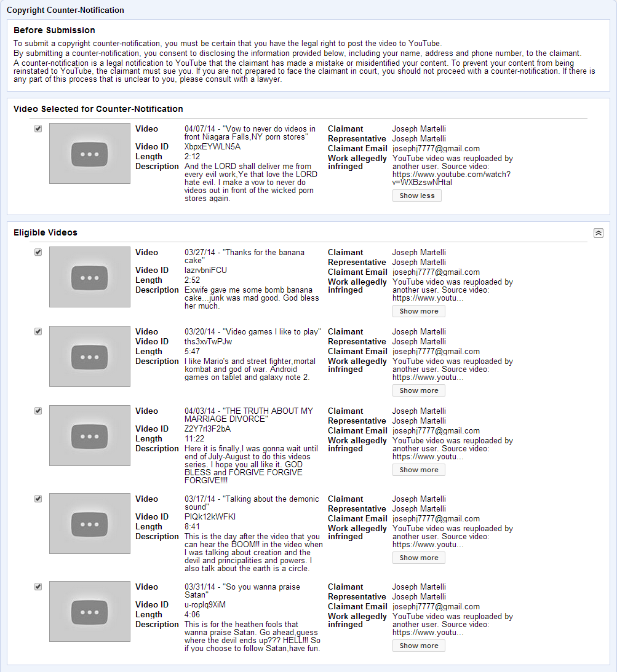Toggle checkbox for 'THE TRUTH ABOUT MY MARRIAGE DIVORCE'
The width and height of the screenshot is (617, 672).
click(x=38, y=411)
